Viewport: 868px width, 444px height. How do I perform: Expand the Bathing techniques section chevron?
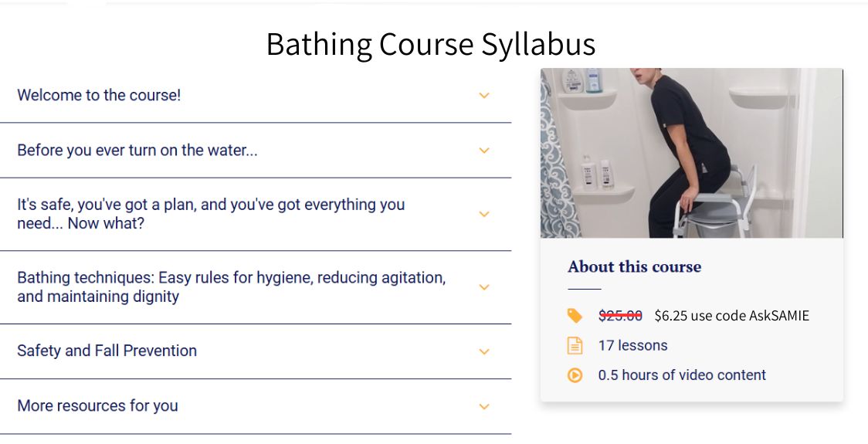pyautogui.click(x=484, y=287)
